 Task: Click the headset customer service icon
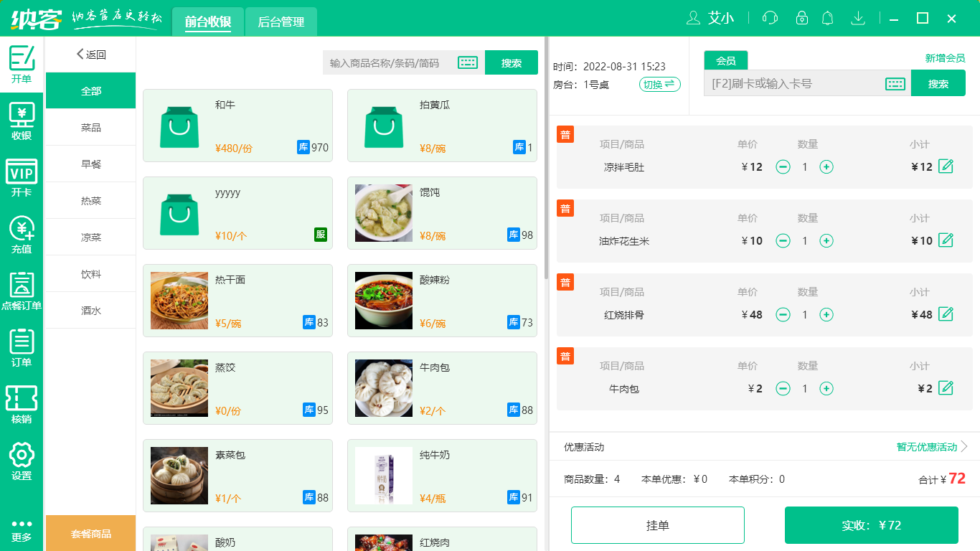click(769, 18)
